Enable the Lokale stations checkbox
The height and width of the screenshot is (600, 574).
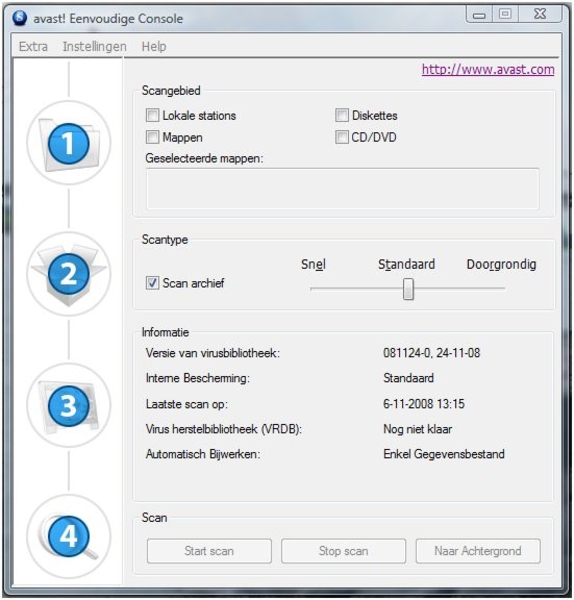(x=152, y=115)
